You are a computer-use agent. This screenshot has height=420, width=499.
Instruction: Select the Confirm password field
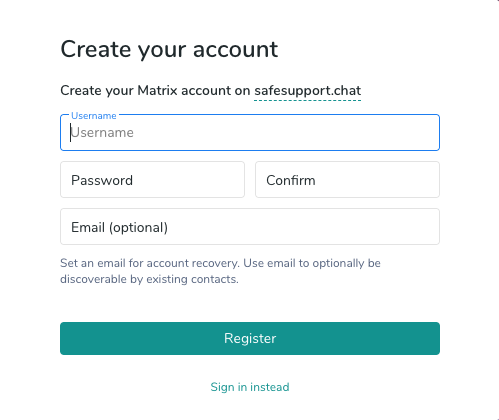point(347,180)
